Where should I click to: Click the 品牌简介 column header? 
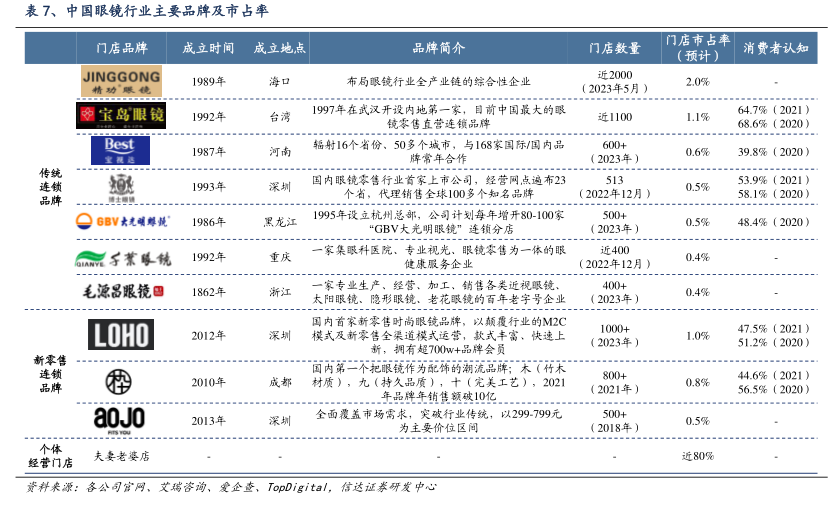tap(438, 47)
